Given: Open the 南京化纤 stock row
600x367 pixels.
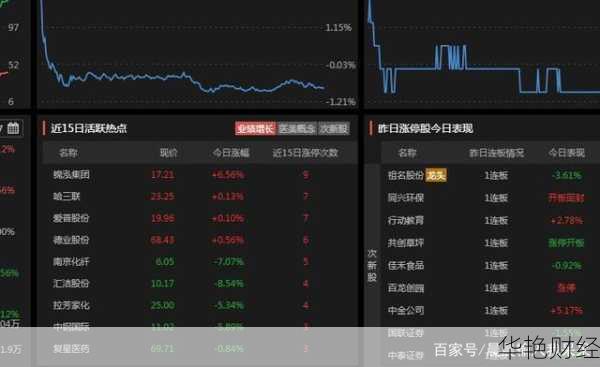Looking at the screenshot, I should (200, 262).
